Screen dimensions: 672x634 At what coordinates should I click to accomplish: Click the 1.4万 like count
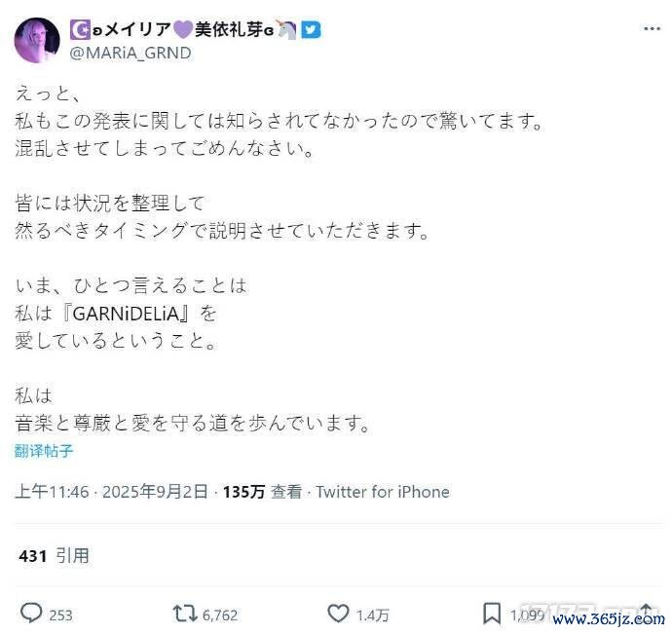click(375, 615)
